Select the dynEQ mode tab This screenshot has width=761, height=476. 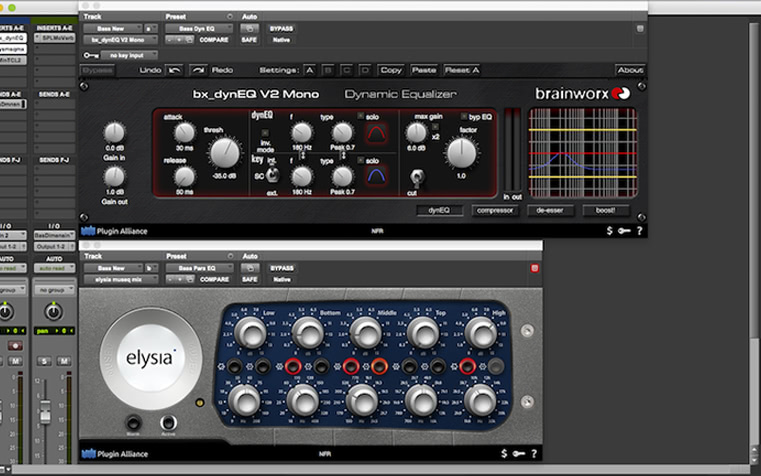[439, 210]
